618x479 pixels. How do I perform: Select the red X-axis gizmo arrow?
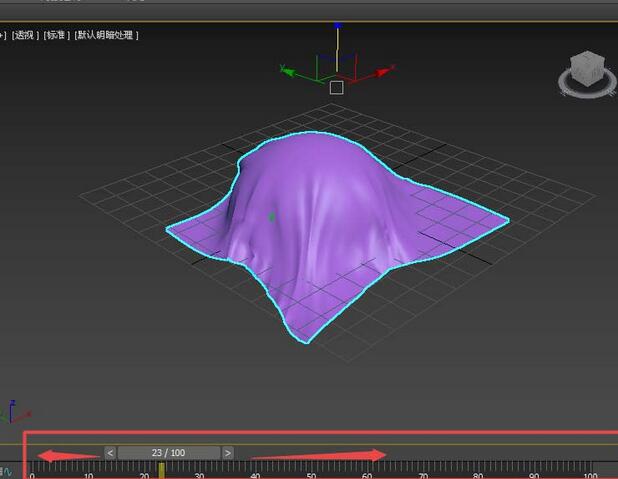pos(381,71)
